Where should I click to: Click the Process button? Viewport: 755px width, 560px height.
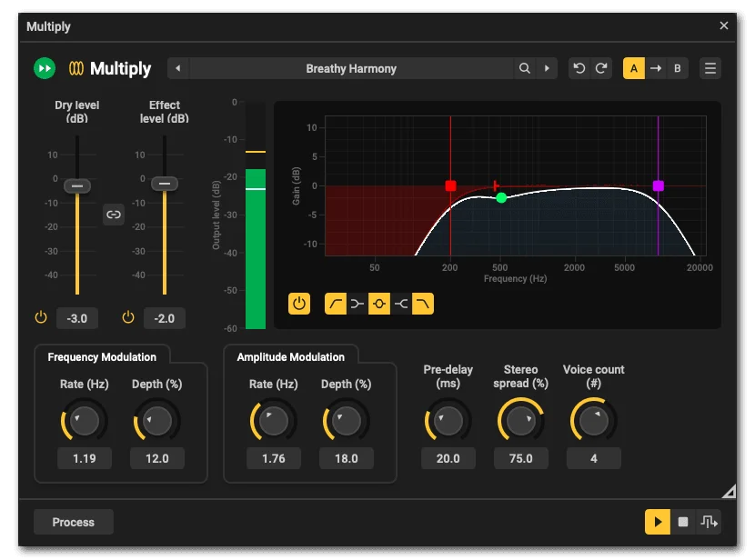pos(73,522)
